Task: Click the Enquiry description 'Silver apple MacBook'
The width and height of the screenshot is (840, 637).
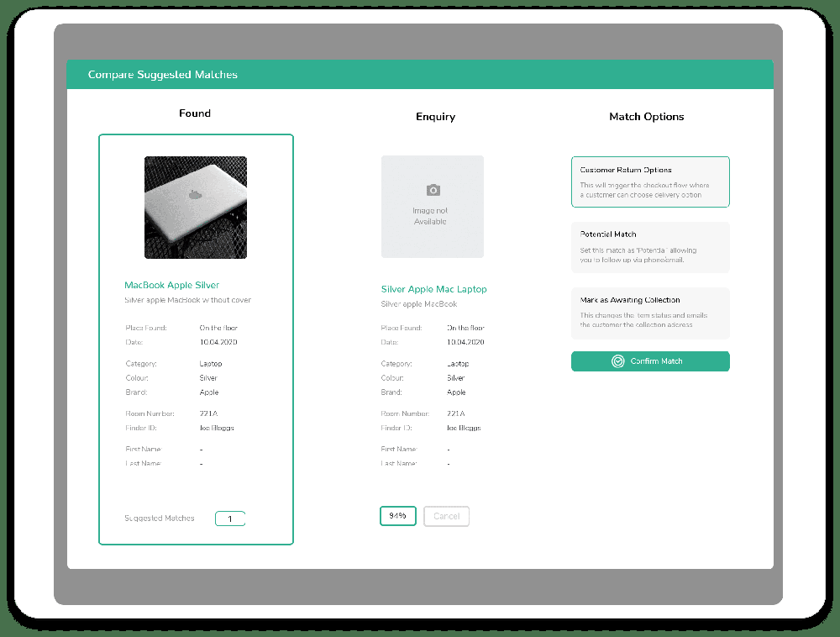Action: coord(419,303)
